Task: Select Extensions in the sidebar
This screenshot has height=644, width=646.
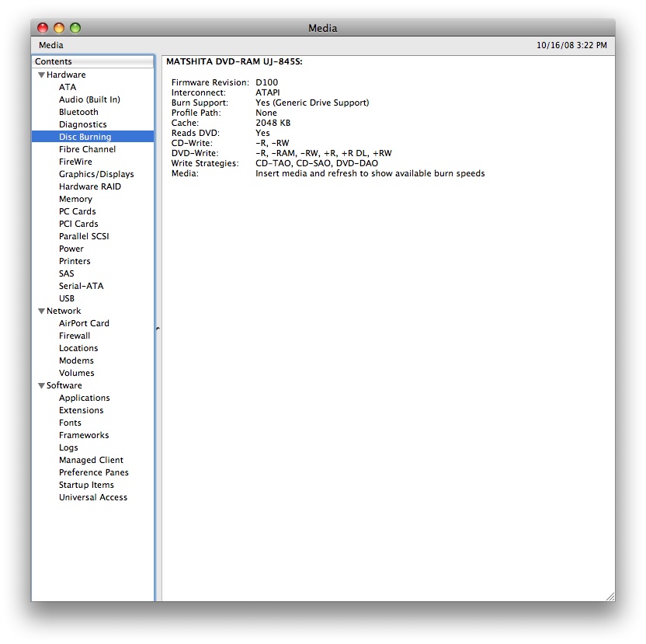Action: tap(82, 410)
